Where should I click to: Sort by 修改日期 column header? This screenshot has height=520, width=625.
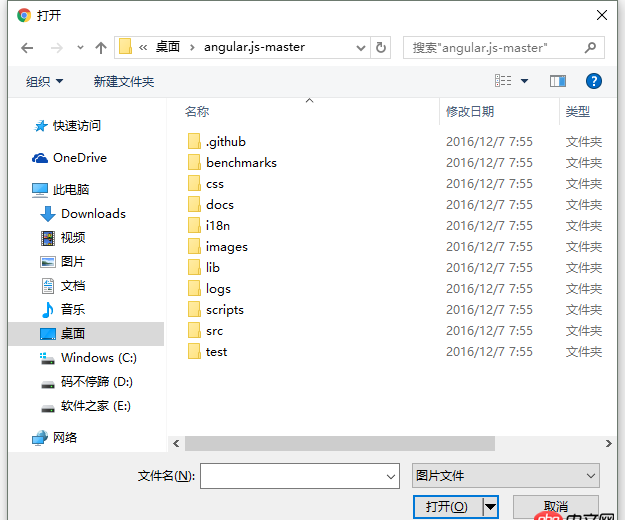click(470, 112)
